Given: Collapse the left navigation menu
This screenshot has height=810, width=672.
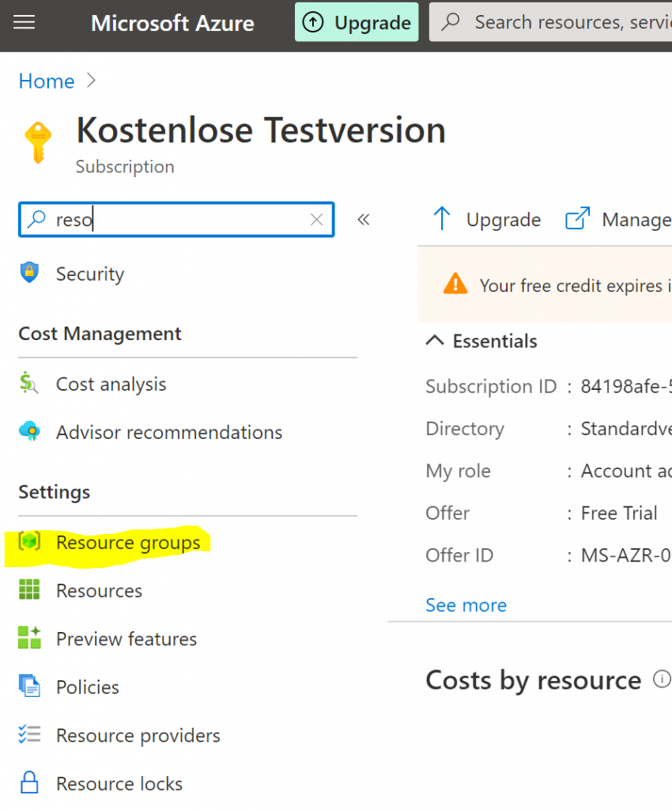Looking at the screenshot, I should (x=364, y=220).
